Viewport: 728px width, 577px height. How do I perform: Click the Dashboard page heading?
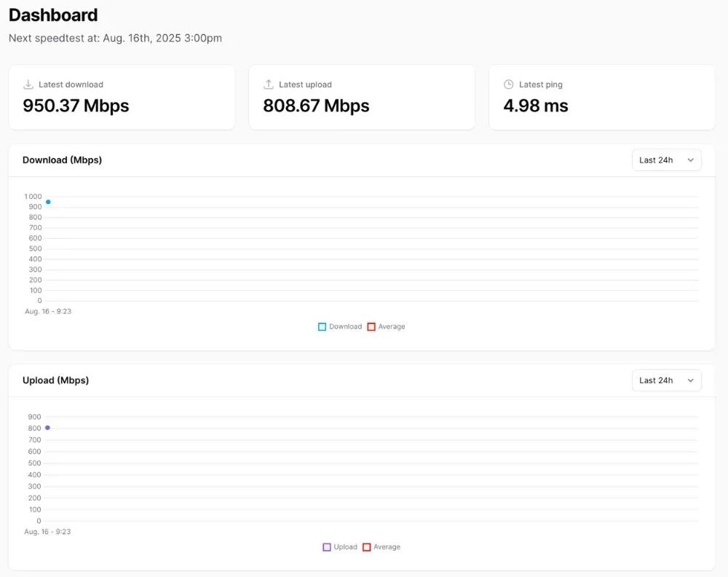[53, 15]
